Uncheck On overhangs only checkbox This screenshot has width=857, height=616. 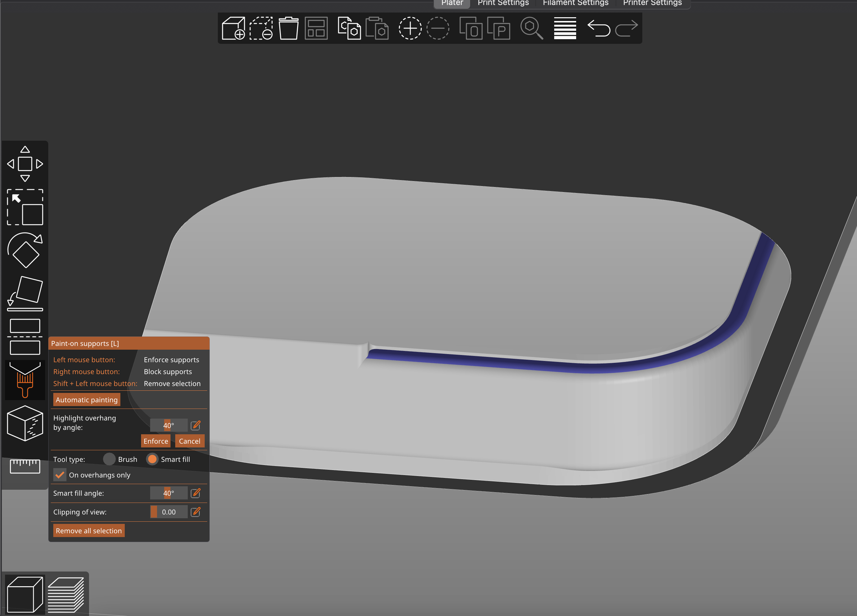click(60, 475)
